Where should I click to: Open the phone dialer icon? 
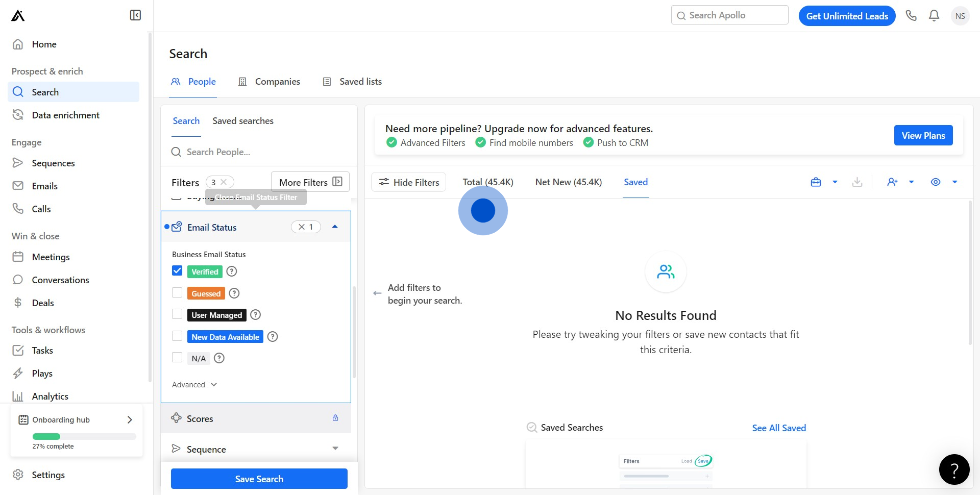[x=911, y=16]
